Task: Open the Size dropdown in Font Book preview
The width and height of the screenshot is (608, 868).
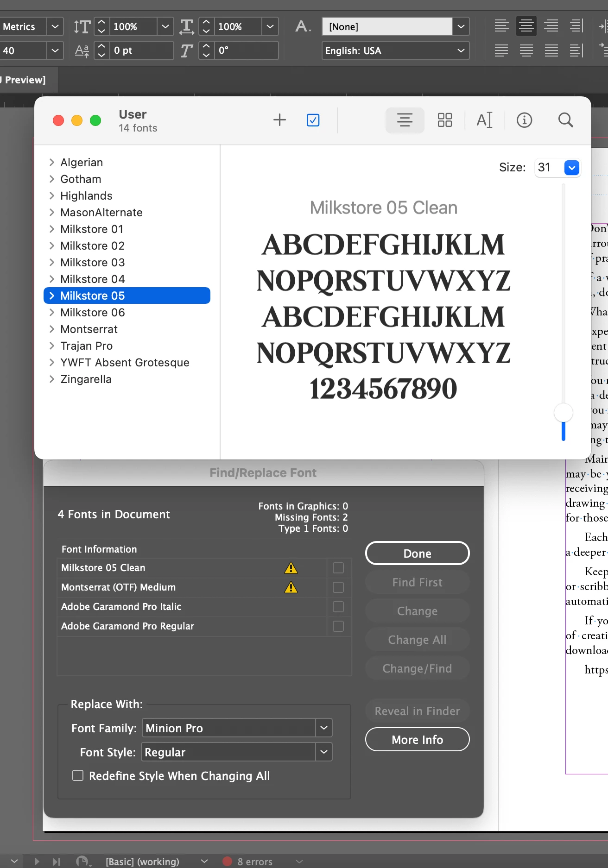Action: click(x=572, y=168)
